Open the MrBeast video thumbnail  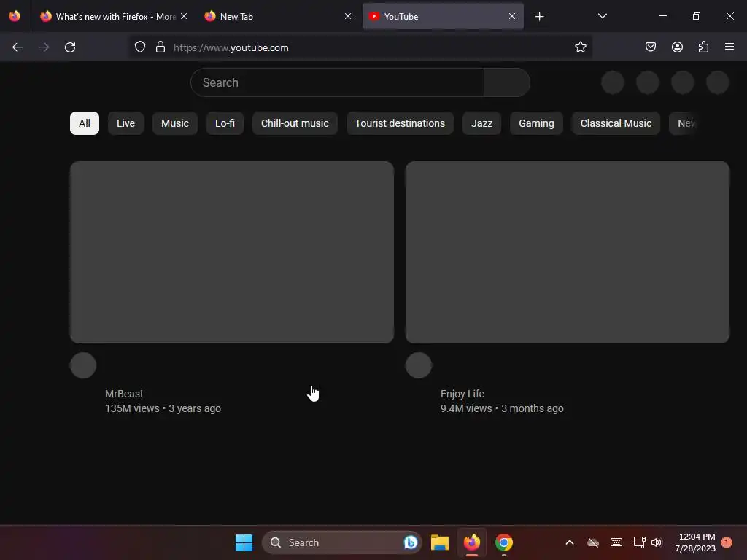pos(232,252)
